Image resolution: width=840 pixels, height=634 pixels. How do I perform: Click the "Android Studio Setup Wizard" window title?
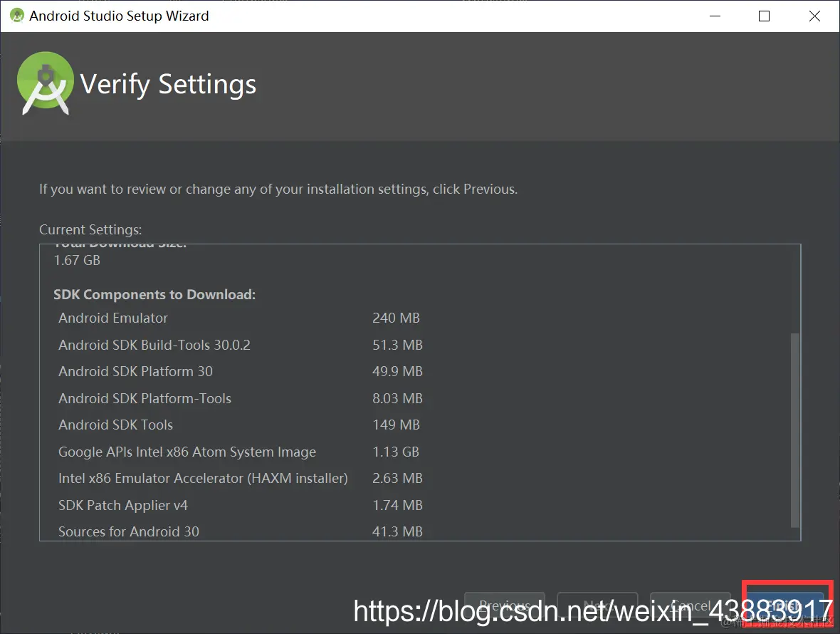click(119, 16)
